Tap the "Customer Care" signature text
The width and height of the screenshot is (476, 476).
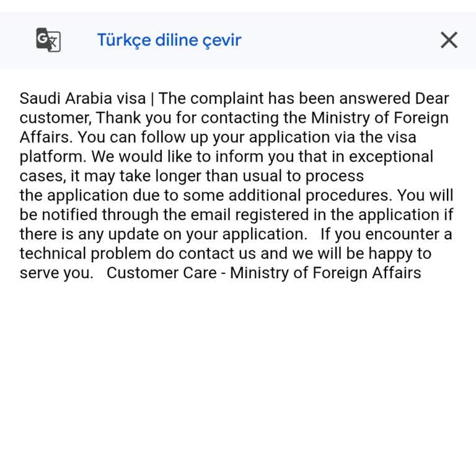[162, 273]
